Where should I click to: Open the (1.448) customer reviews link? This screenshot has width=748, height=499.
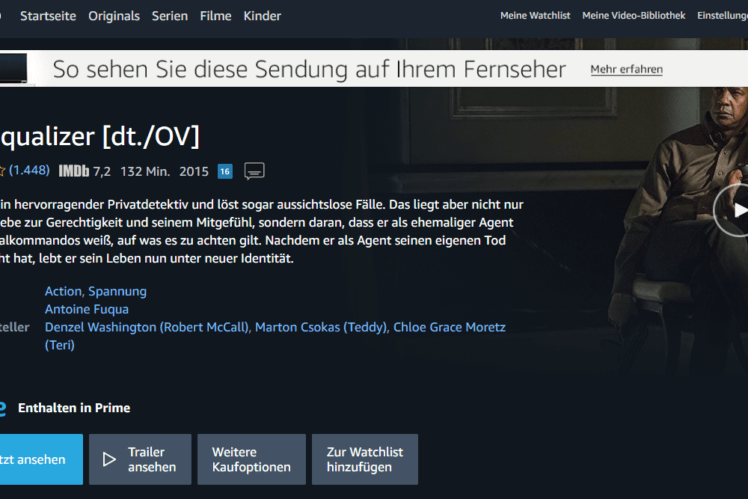[29, 170]
